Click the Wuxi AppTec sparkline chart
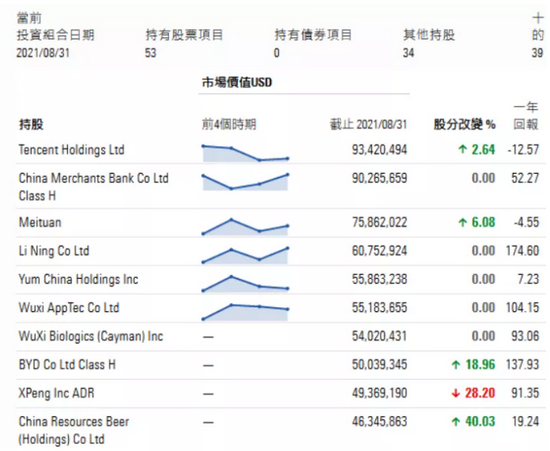This screenshot has height=451, width=550. coord(245,312)
